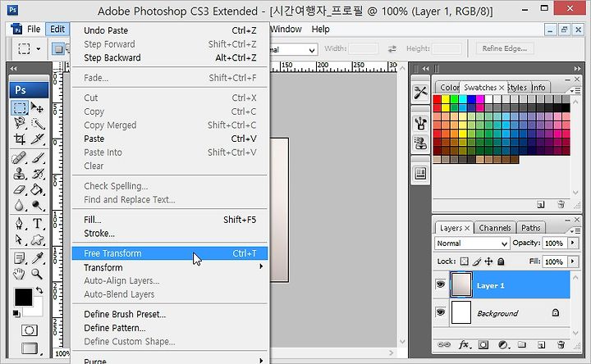This screenshot has width=591, height=364.
Task: Select the Move tool
Action: point(37,108)
